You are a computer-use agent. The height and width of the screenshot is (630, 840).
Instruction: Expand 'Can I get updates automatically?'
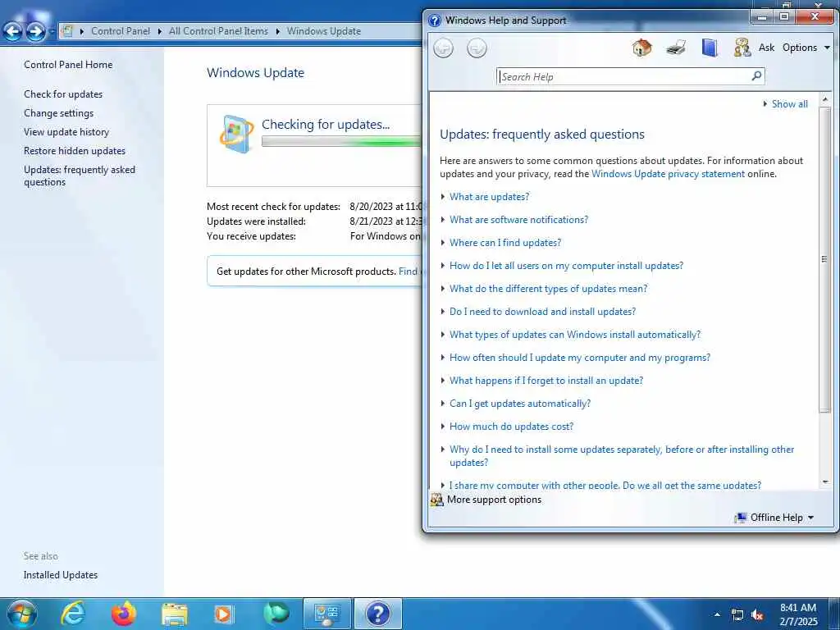(520, 404)
